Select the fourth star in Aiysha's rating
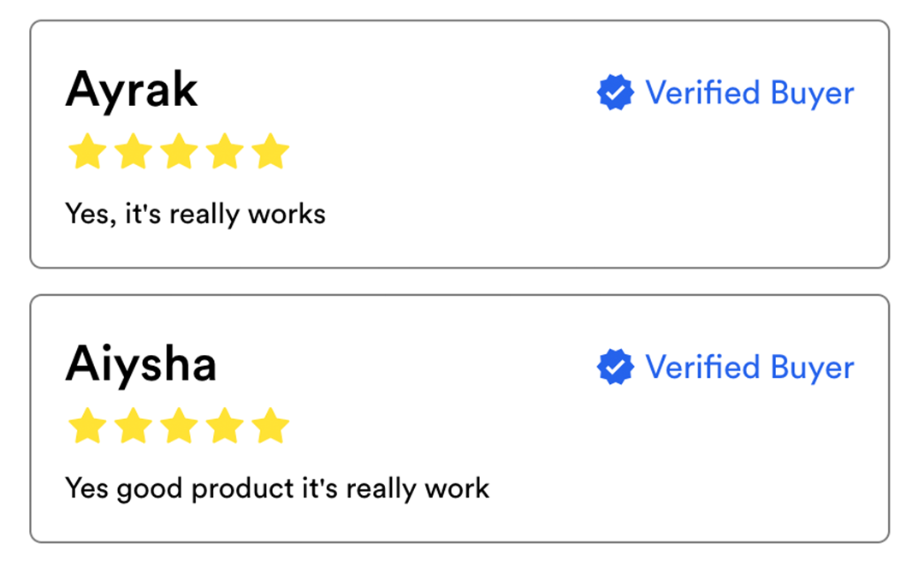 (x=225, y=426)
